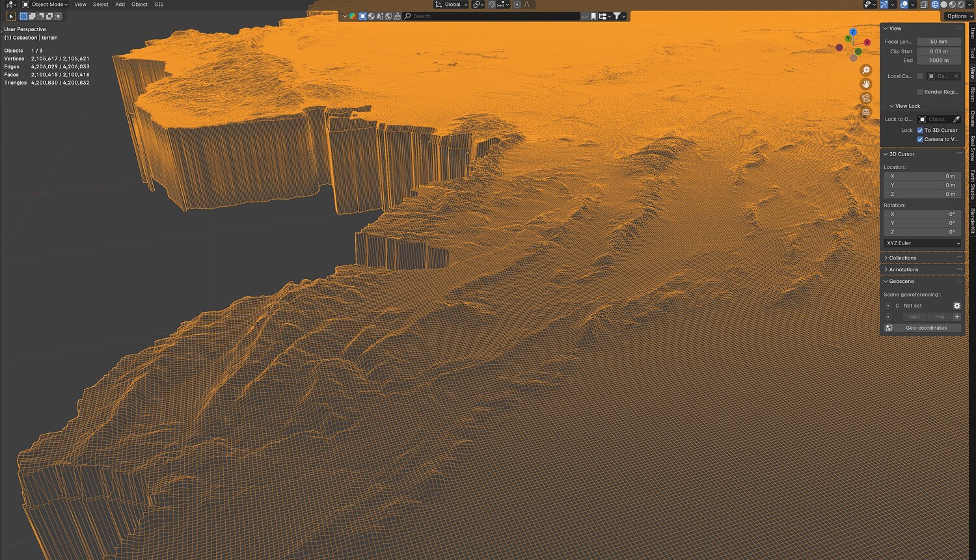
Task: Click the blue Z axis gizmo ball
Action: [x=853, y=32]
